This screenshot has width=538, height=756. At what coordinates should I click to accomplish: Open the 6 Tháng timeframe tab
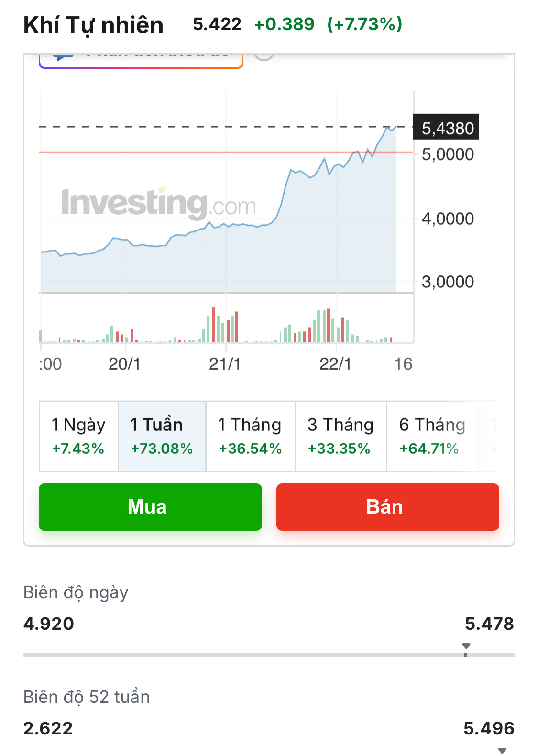(431, 436)
